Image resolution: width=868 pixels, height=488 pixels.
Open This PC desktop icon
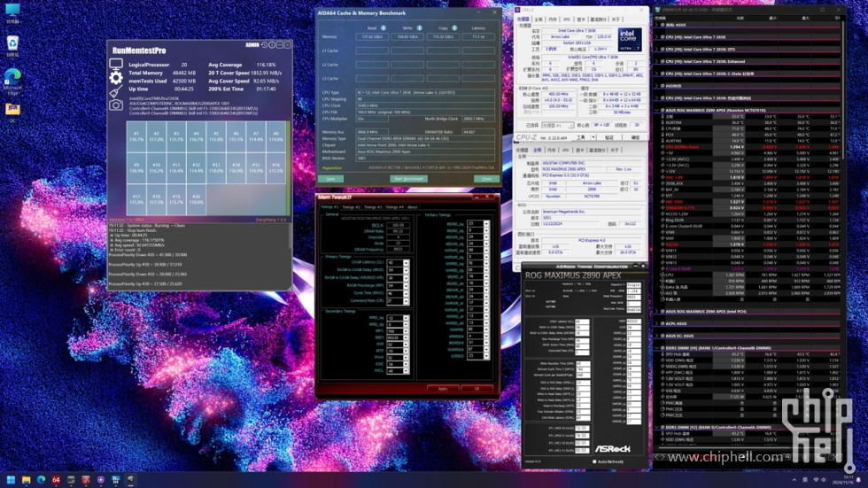click(x=12, y=12)
